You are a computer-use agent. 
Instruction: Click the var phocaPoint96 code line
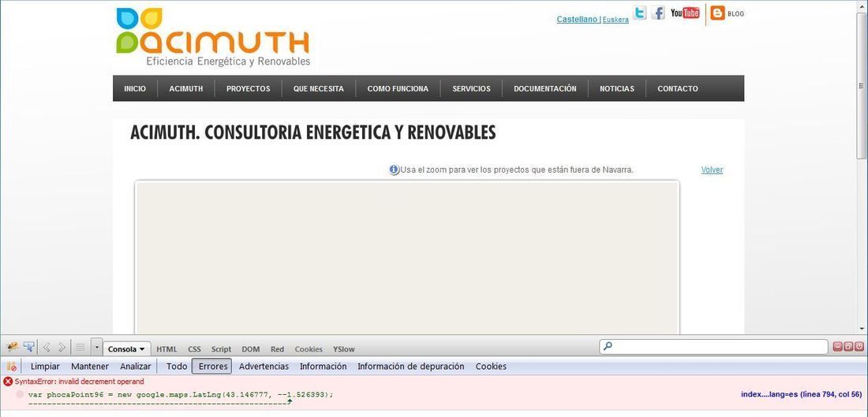pyautogui.click(x=181, y=394)
